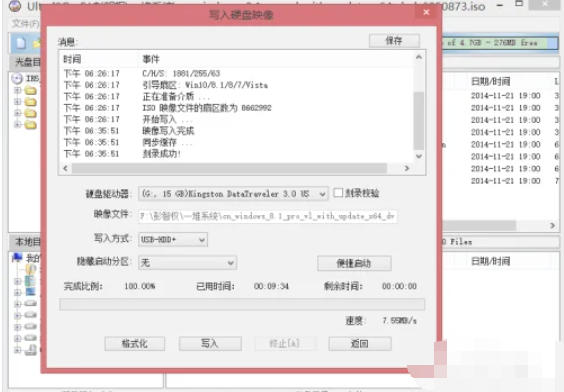The image size is (564, 392).
Task: Click the write progress bar
Action: click(x=242, y=304)
